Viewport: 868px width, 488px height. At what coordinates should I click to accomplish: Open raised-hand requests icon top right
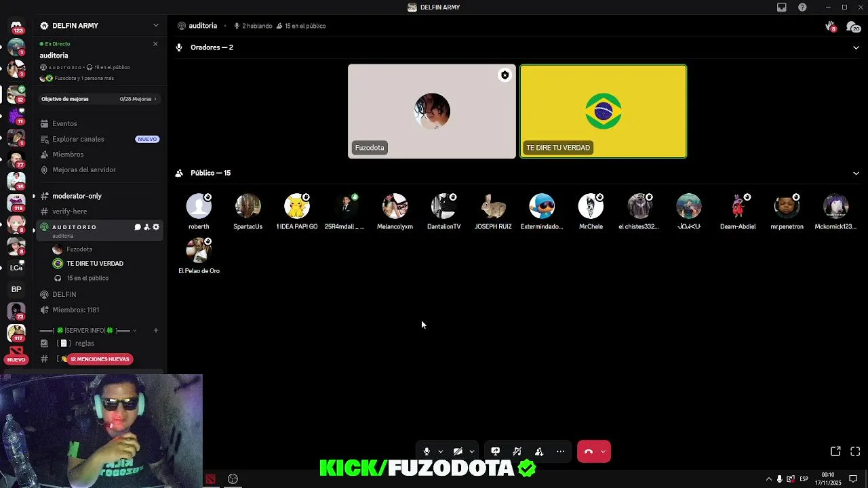(830, 26)
